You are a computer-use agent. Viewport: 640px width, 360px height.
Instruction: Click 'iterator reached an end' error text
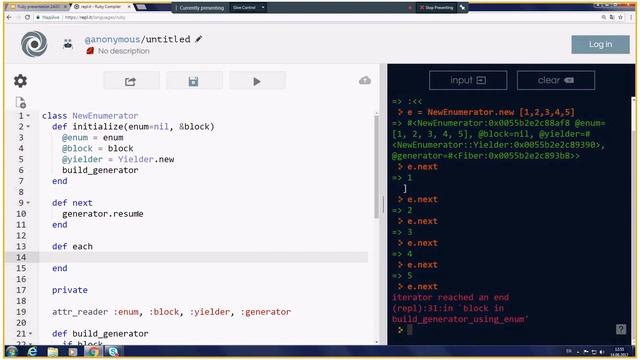pyautogui.click(x=451, y=297)
